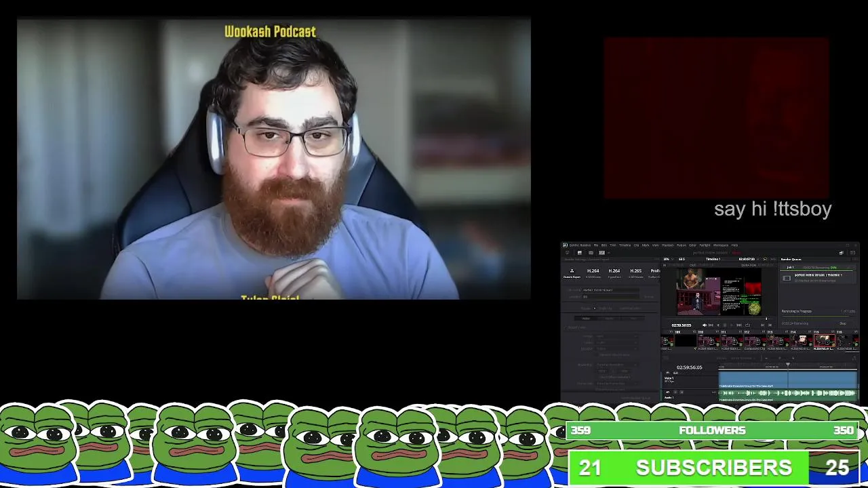868x488 pixels.
Task: Click the Job 1 clip icon in Render Queue
Action: point(787,278)
